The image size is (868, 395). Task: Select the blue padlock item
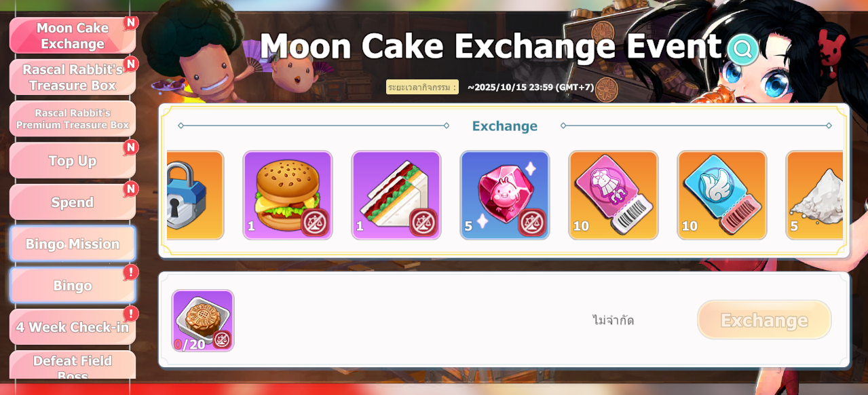coord(195,195)
